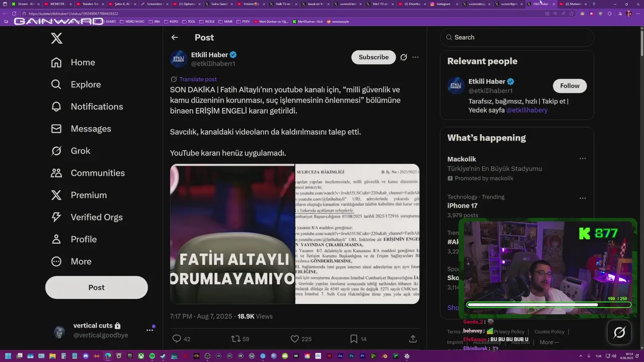Click the floating Grok button bottom right
This screenshot has height=362, width=644.
(619, 332)
